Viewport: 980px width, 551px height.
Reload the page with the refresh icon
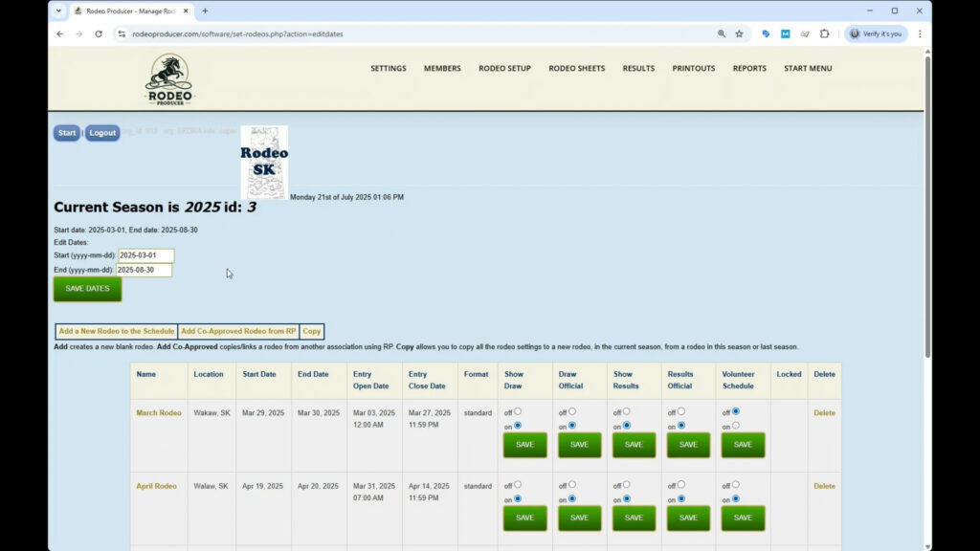click(98, 33)
